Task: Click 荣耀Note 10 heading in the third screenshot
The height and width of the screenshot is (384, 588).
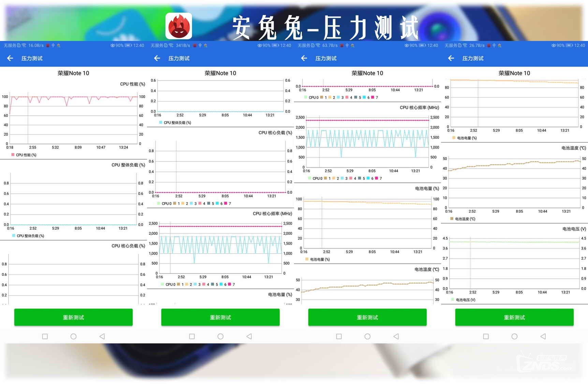Action: pyautogui.click(x=367, y=73)
